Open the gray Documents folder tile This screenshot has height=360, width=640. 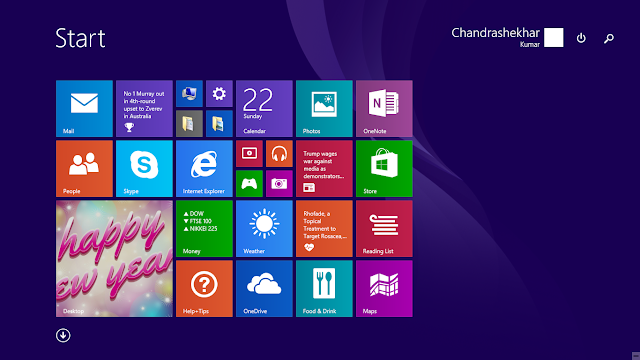(x=189, y=124)
